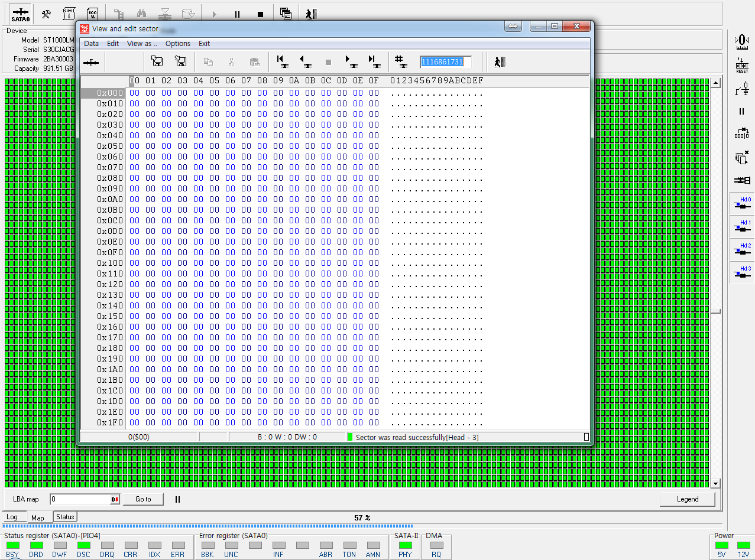Click the next sector arrow icon
The image size is (755, 560).
[x=351, y=61]
